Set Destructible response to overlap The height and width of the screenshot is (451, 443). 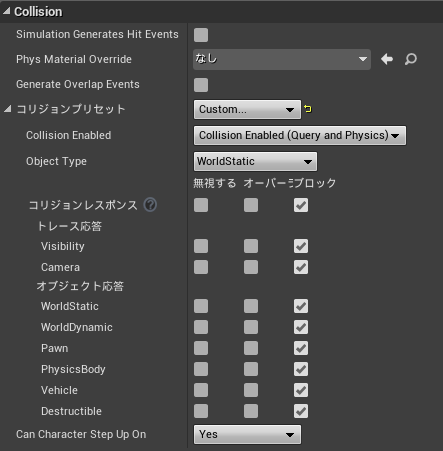pyautogui.click(x=251, y=411)
